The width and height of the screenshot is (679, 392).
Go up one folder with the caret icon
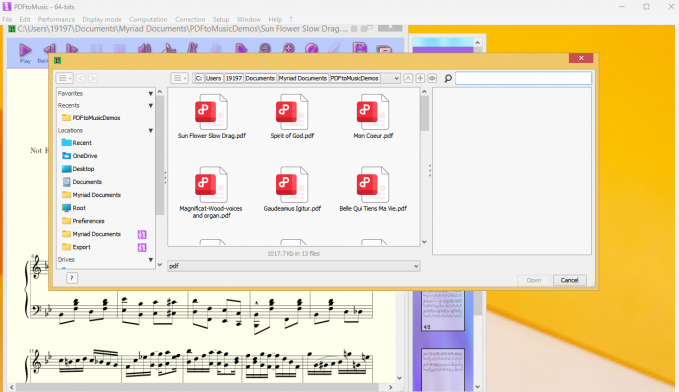coord(408,78)
